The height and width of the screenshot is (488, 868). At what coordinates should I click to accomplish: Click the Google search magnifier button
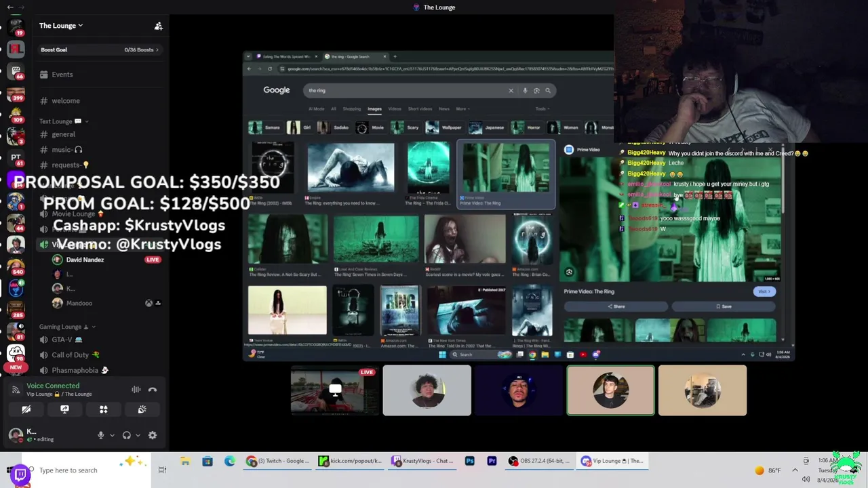pos(548,91)
